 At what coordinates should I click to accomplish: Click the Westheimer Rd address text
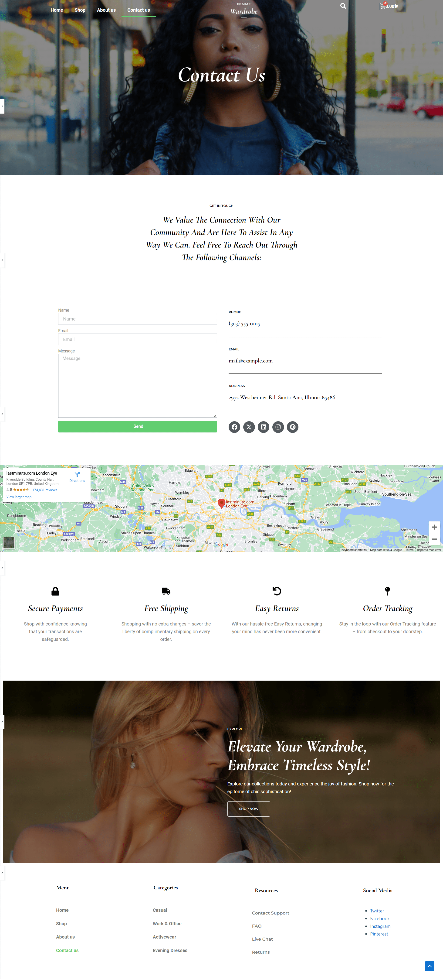click(282, 397)
